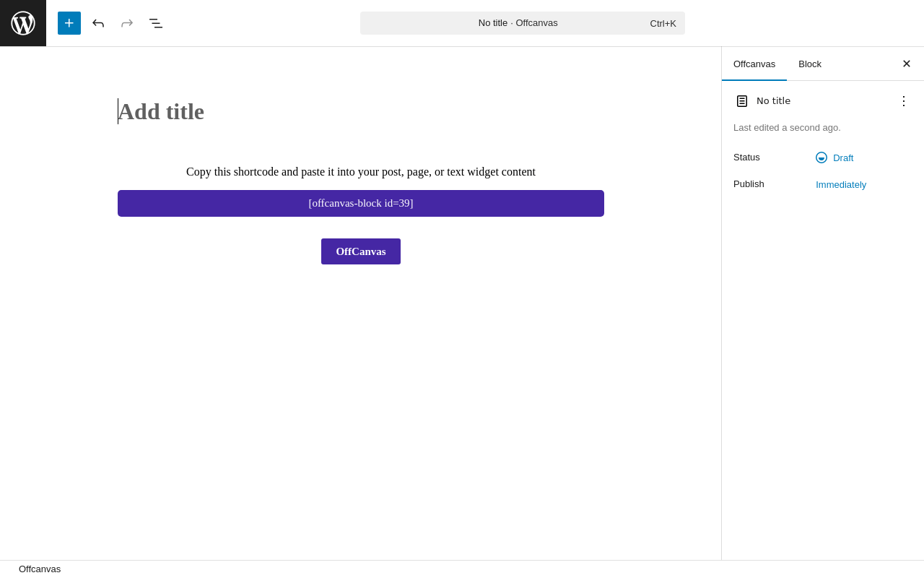This screenshot has height=578, width=924.
Task: Click the shortcode copy instruction text
Action: [361, 172]
